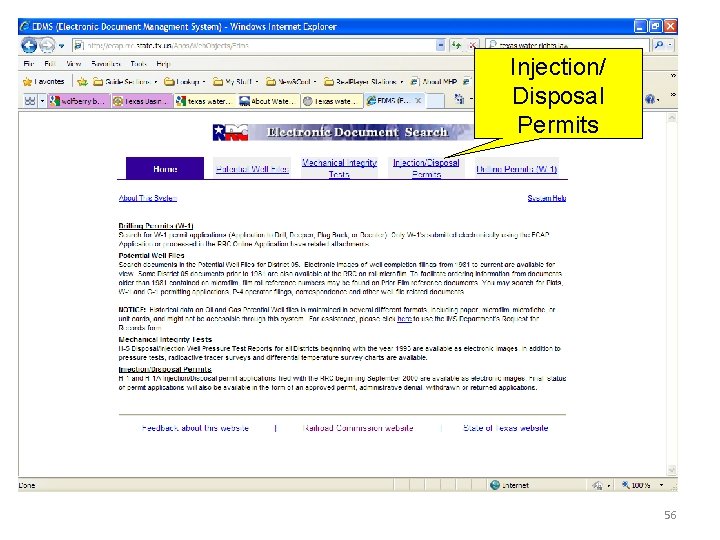This screenshot has height=540, width=720.
Task: Click the blue Help question mark icon
Action: click(650, 99)
